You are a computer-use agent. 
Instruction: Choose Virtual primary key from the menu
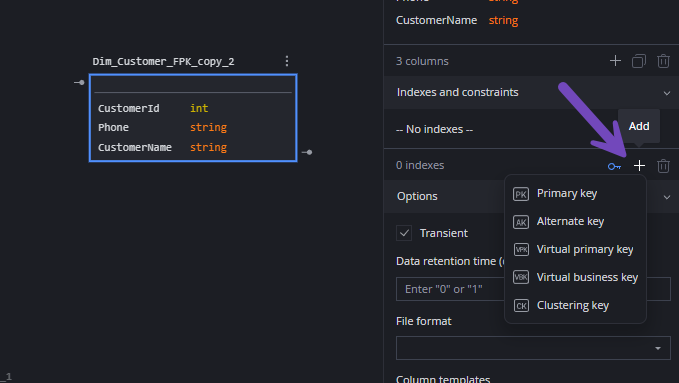pos(576,250)
